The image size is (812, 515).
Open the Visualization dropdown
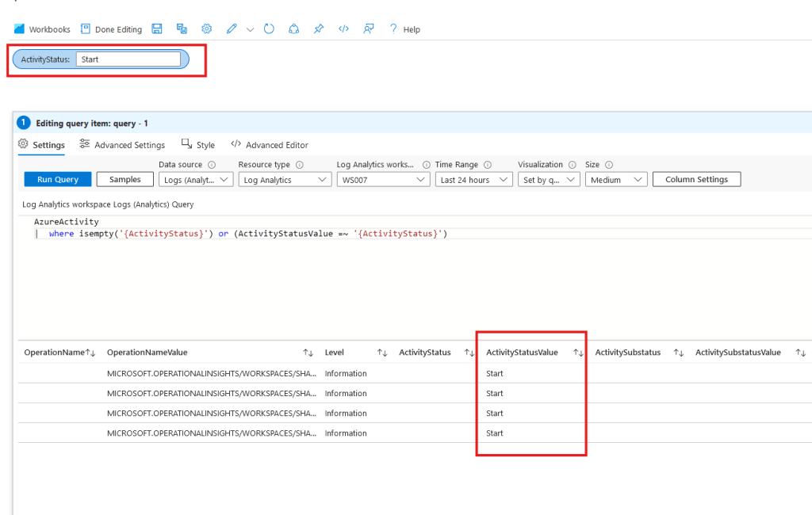(x=548, y=180)
